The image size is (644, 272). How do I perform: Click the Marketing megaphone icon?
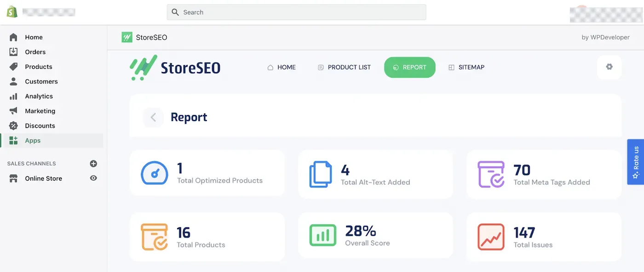(13, 111)
